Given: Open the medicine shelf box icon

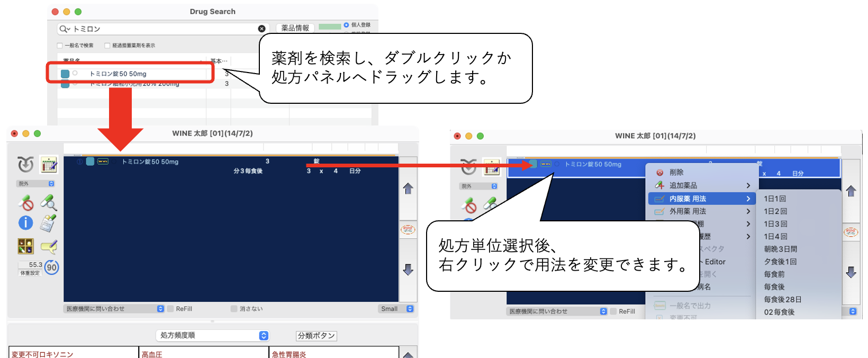Looking at the screenshot, I should pos(25,246).
